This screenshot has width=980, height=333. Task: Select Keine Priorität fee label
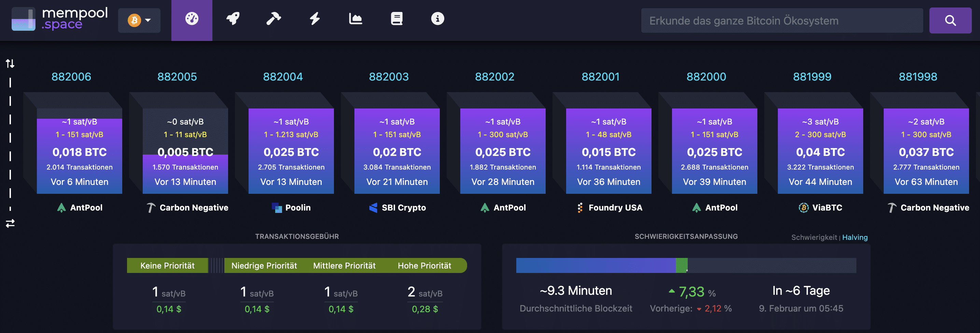point(167,266)
